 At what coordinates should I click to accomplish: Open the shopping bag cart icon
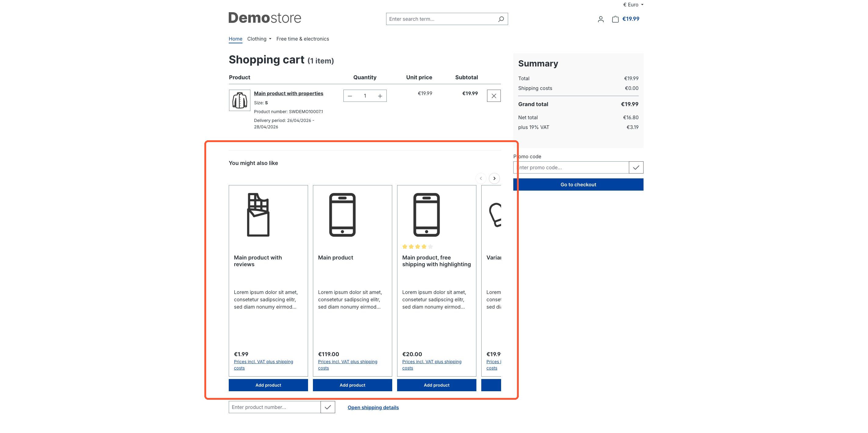615,19
